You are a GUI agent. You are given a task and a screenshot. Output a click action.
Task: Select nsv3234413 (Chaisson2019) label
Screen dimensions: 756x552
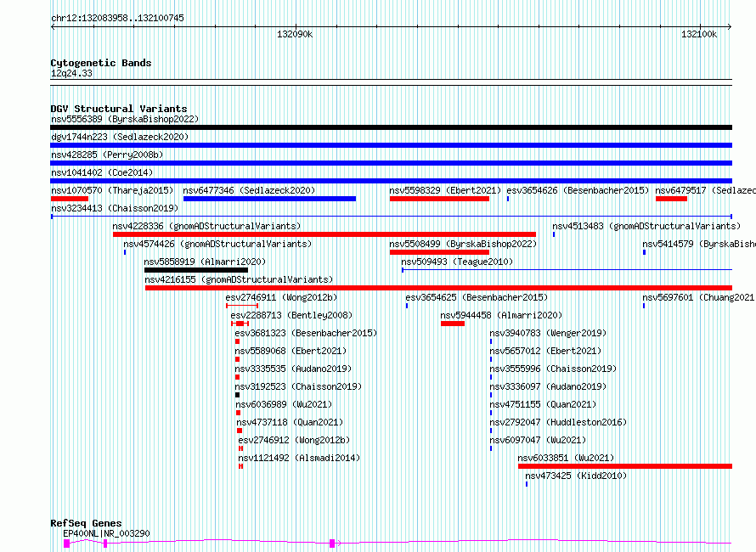[115, 208]
